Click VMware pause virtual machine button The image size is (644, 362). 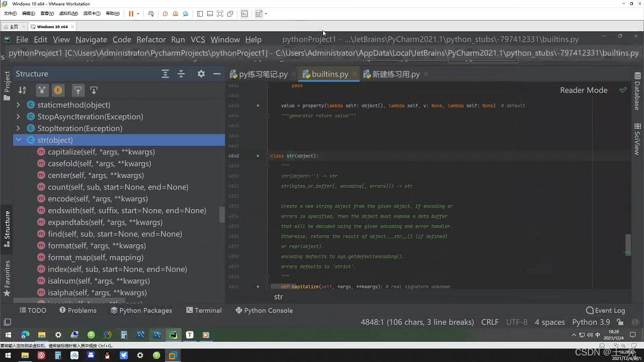[131, 14]
